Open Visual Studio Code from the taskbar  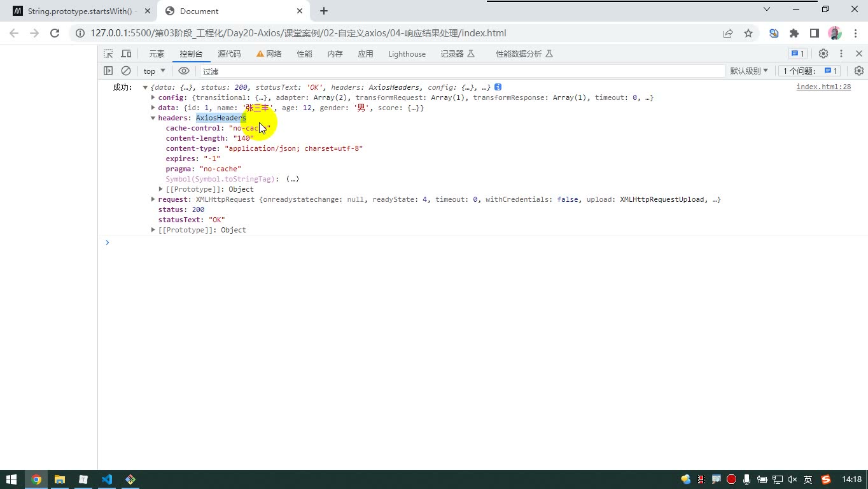pos(106,479)
